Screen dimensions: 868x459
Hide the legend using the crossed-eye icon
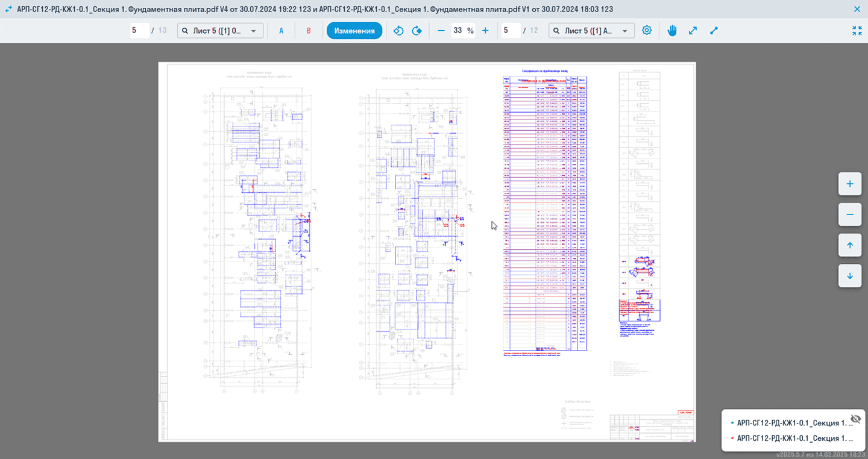click(x=855, y=419)
